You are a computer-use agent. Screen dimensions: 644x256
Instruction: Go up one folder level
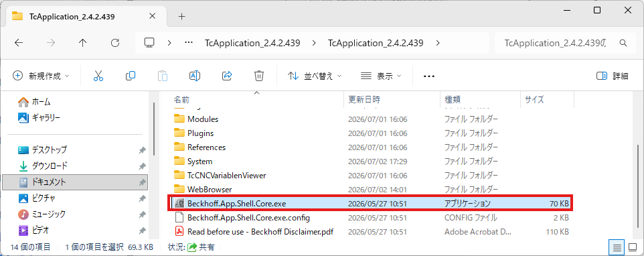coord(83,43)
